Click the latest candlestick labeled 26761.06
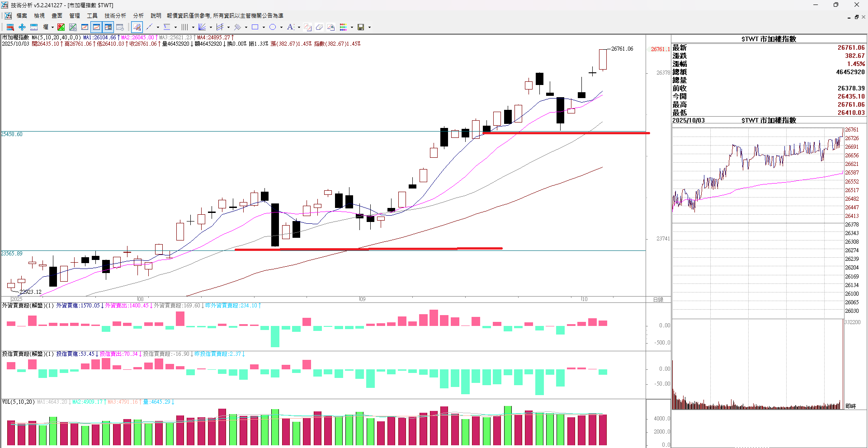This screenshot has height=448, width=868. click(603, 59)
